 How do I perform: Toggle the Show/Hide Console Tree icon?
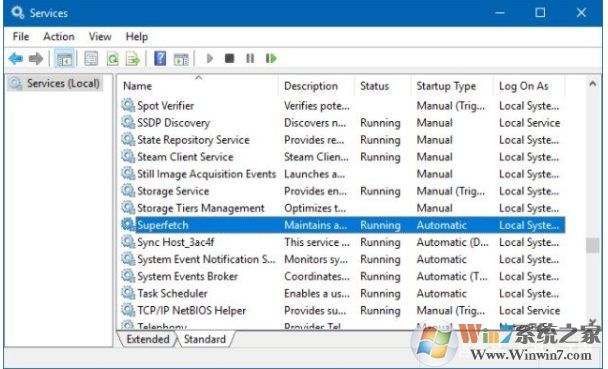tap(64, 59)
